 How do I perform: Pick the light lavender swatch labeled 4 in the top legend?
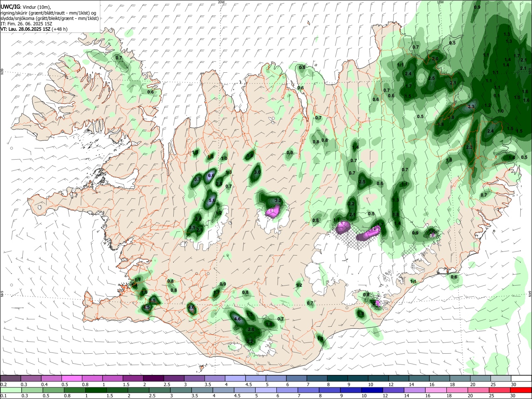coord(235,378)
